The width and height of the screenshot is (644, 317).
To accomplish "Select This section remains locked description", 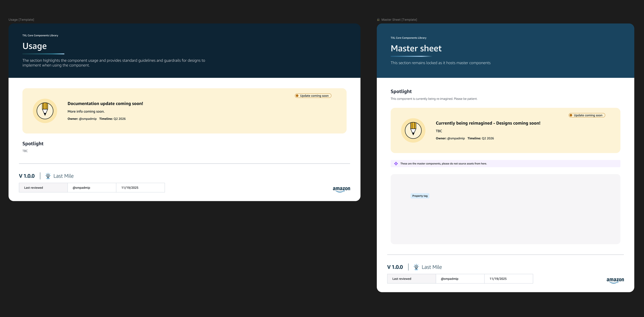I will tap(440, 63).
